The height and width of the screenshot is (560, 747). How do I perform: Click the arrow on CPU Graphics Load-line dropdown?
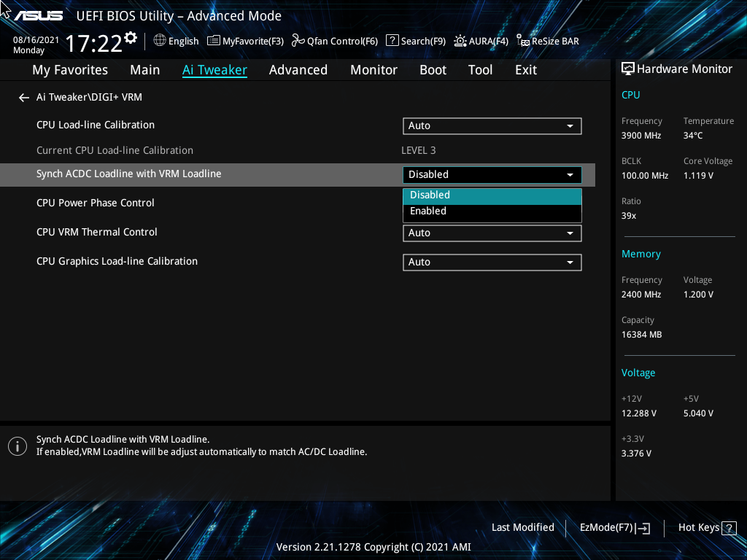(570, 262)
